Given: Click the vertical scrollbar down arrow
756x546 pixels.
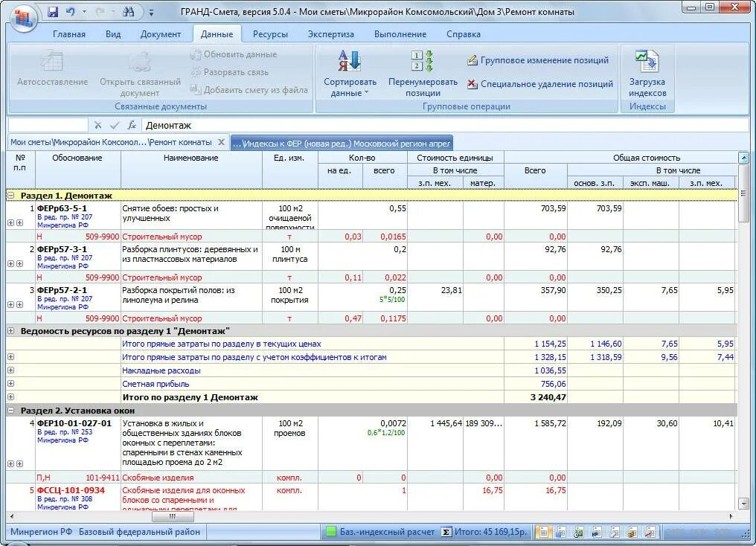Looking at the screenshot, I should pyautogui.click(x=743, y=504).
